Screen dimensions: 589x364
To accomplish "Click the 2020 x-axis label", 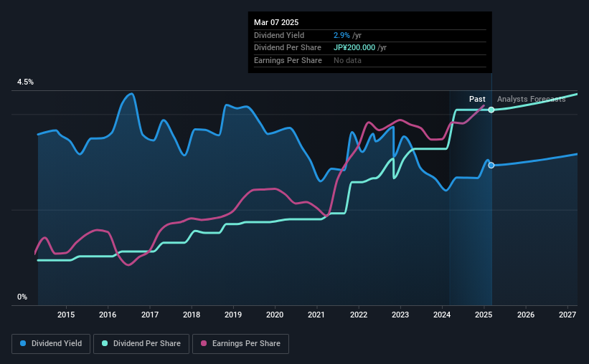I will coord(275,315).
